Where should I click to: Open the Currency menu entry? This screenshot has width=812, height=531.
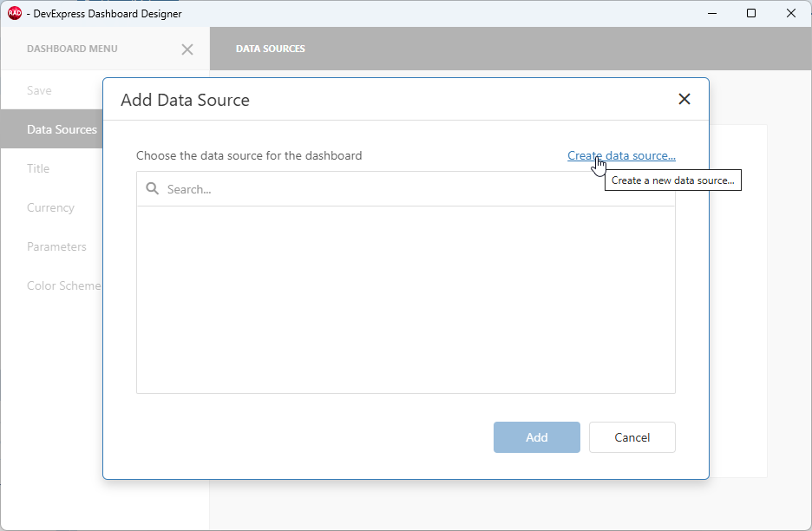[x=50, y=207]
